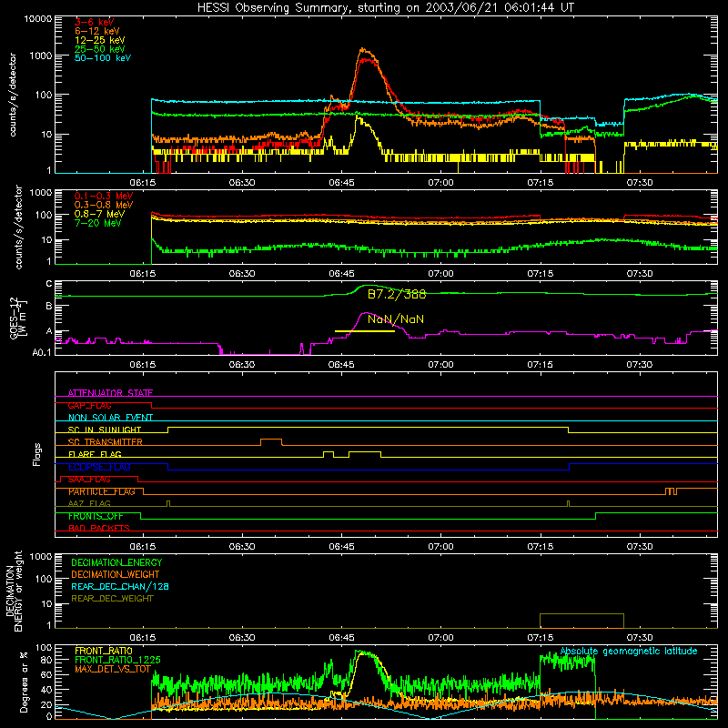Click the 06:15 tick label under decimation panel

point(143,638)
